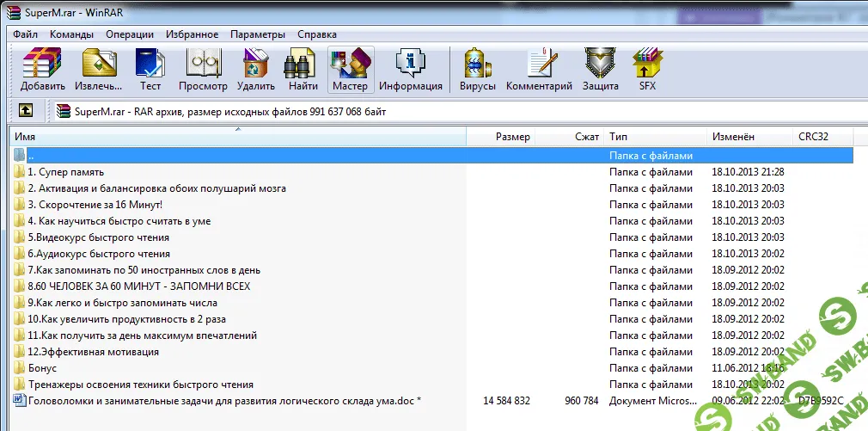
Task: Click the Добавить (Add) toolbar icon
Action: point(43,69)
